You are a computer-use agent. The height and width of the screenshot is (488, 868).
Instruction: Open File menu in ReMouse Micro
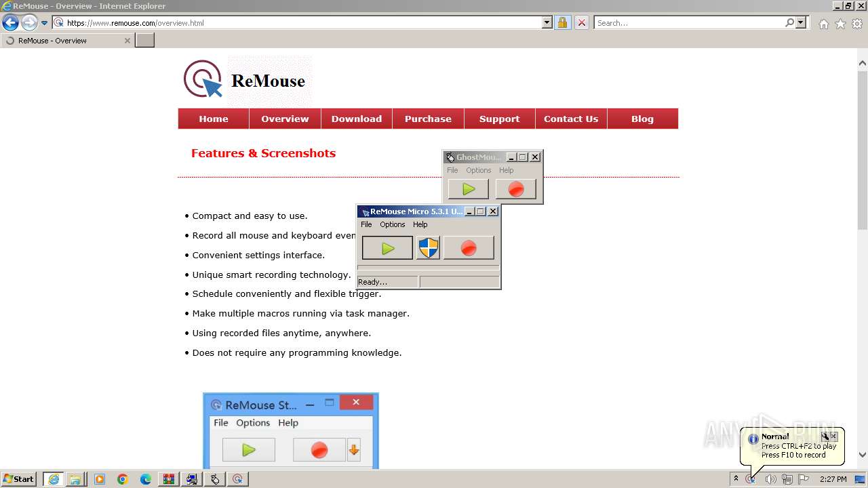[x=366, y=224]
